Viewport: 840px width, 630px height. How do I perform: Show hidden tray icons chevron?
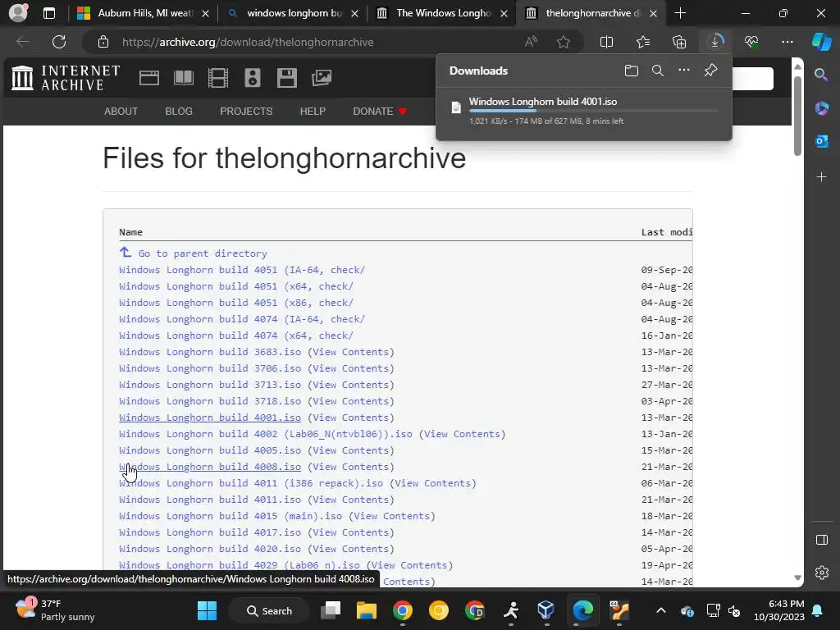coord(661,610)
